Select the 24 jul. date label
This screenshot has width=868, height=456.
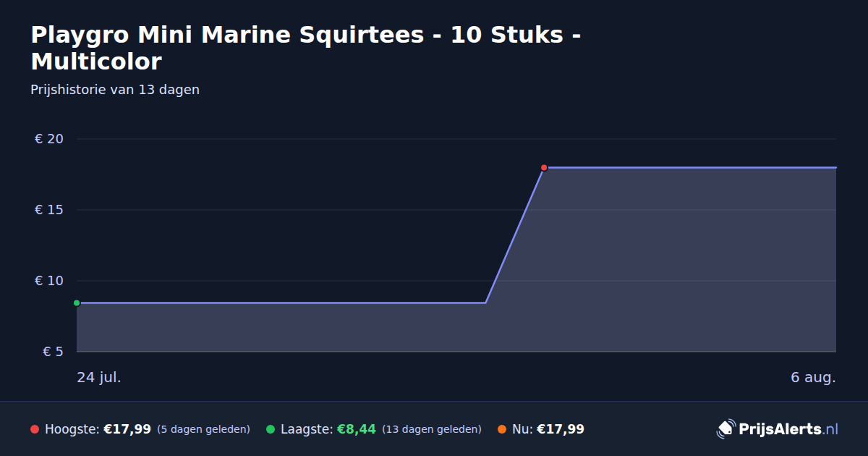click(99, 377)
